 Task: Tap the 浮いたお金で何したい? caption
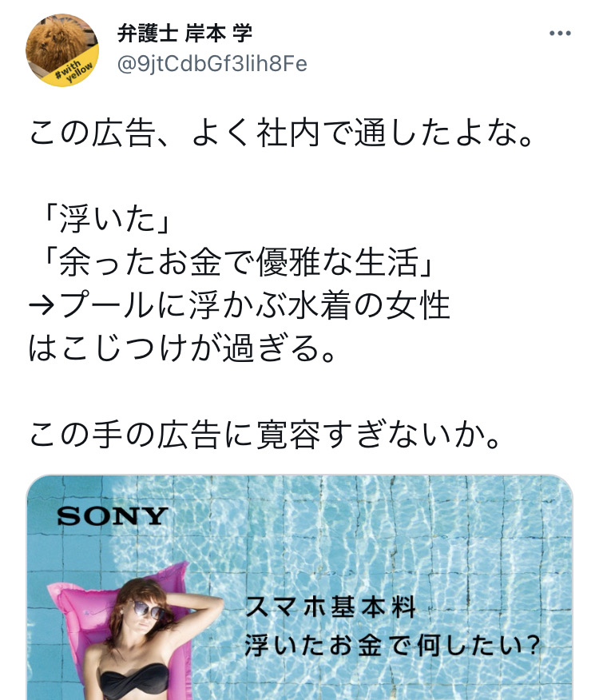[392, 646]
